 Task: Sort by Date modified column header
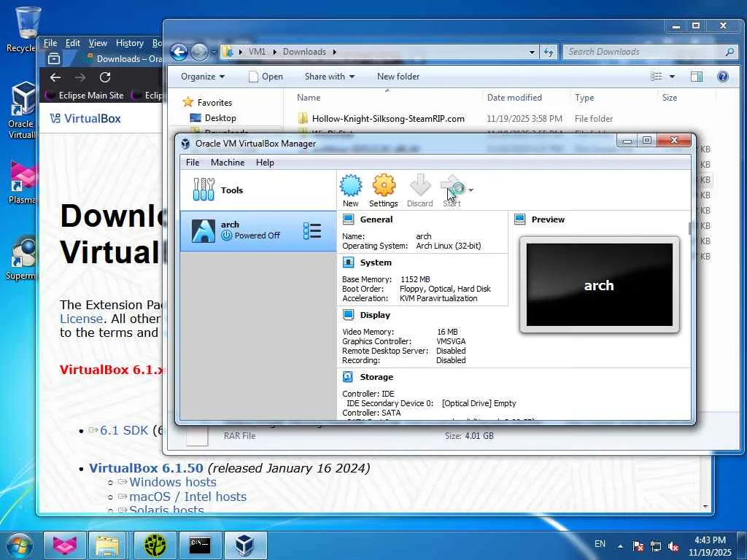(514, 98)
